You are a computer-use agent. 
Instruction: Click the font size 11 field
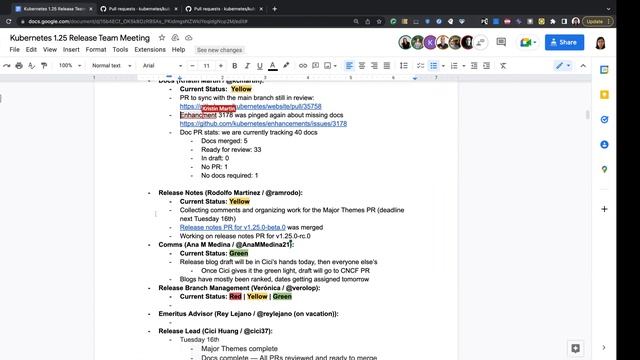click(207, 66)
